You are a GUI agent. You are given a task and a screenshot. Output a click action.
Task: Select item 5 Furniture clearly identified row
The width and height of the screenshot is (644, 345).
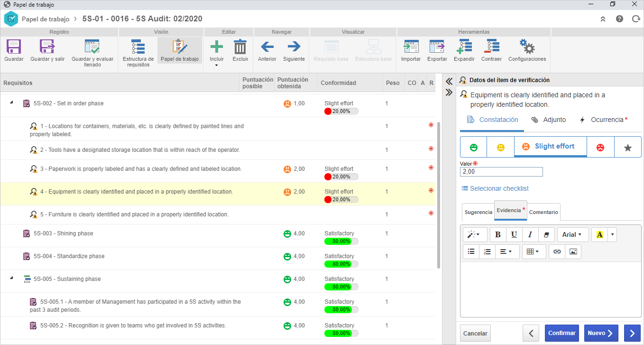point(218,214)
